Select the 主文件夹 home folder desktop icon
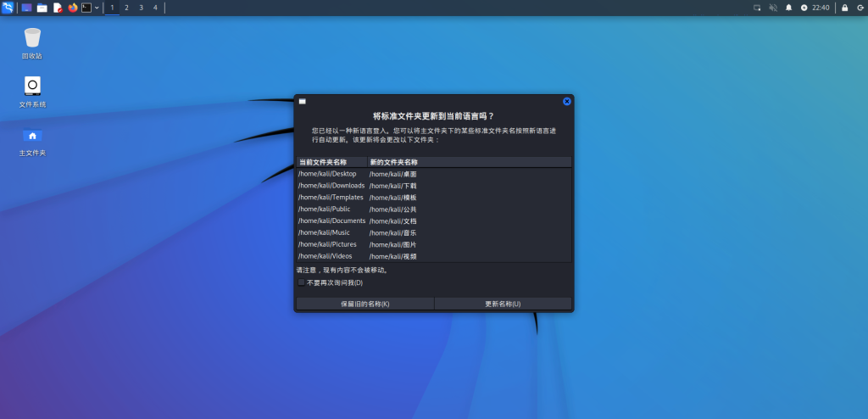The image size is (868, 419). click(x=32, y=141)
